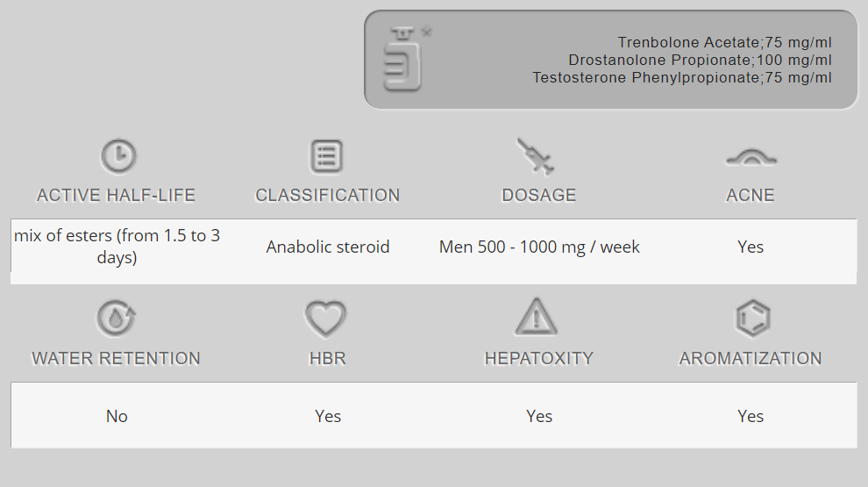Viewport: 868px width, 487px height.
Task: Select the Testosterone Phenylpropionate 75 mg/ml line
Action: tap(682, 77)
